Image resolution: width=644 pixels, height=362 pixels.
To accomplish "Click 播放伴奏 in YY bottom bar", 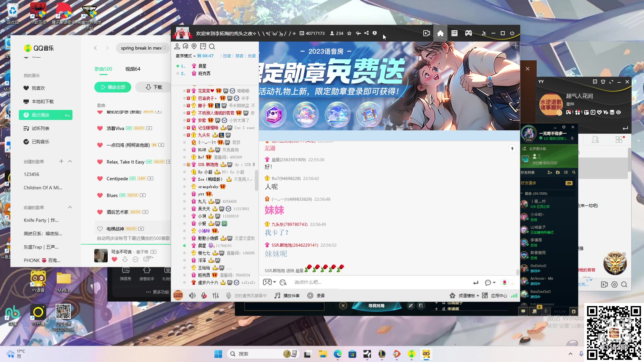I will pos(287,296).
